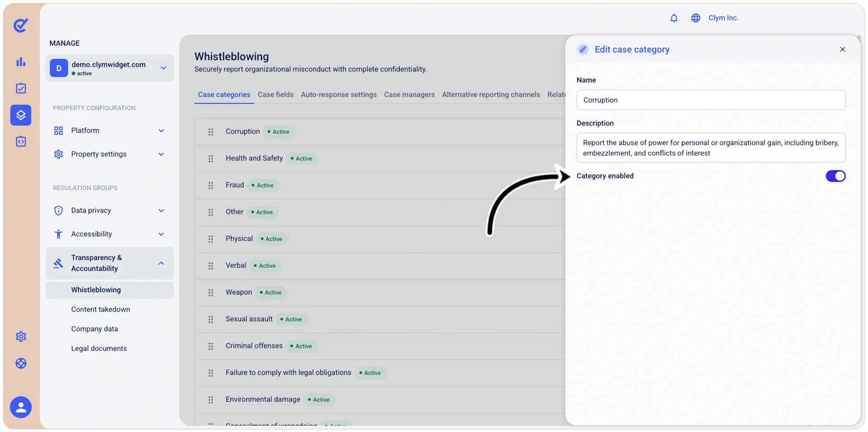
Task: Click the drag handle for Environmental damage row
Action: click(211, 400)
